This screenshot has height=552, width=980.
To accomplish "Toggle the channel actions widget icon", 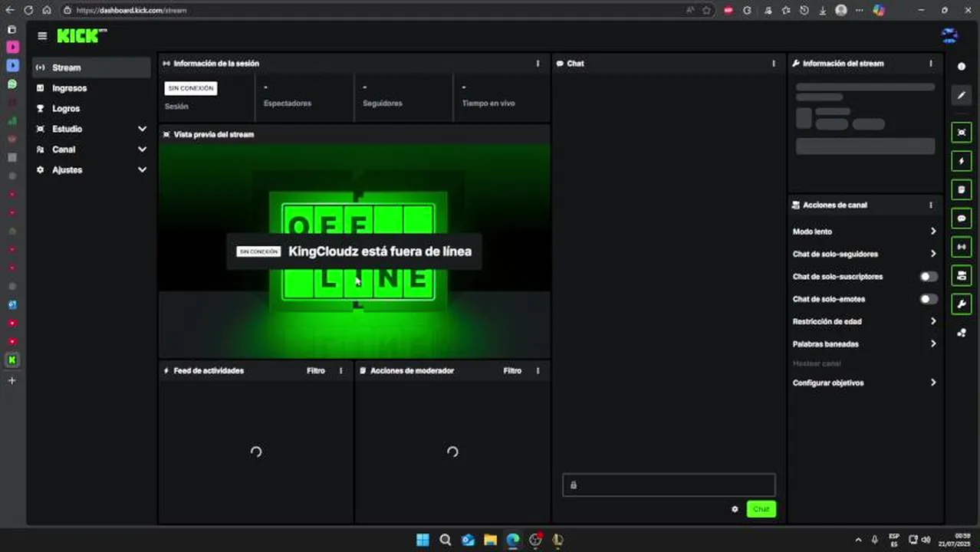I will pyautogui.click(x=962, y=275).
